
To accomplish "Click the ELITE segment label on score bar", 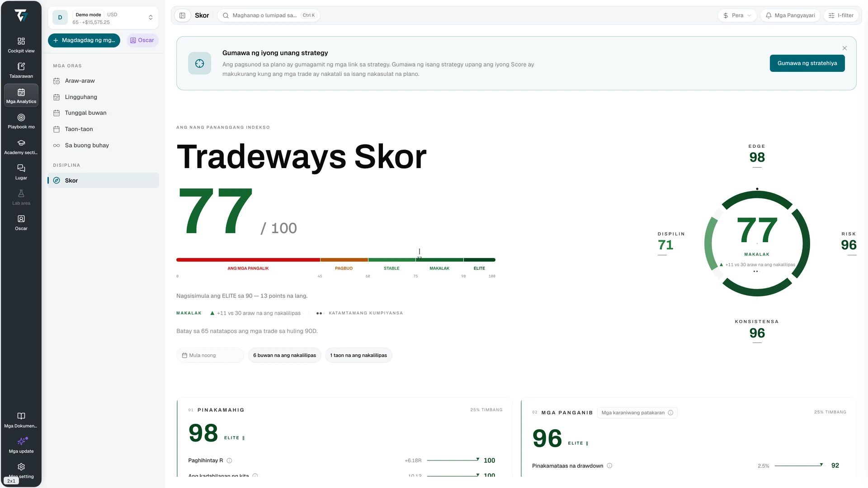I will tap(479, 268).
